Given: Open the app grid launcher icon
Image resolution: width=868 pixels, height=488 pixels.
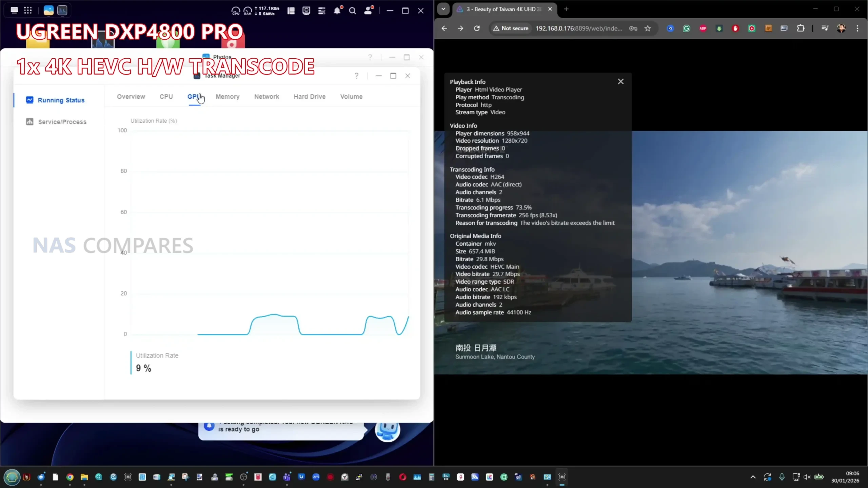Looking at the screenshot, I should tap(28, 10).
